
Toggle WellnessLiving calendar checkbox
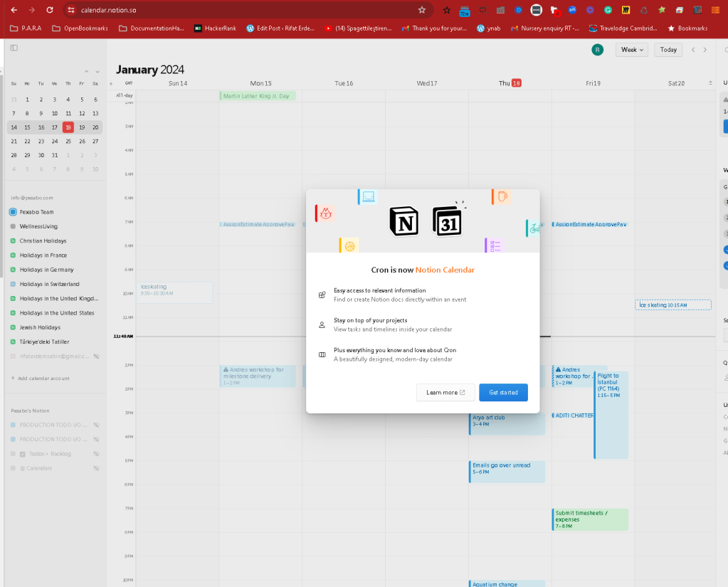click(13, 226)
